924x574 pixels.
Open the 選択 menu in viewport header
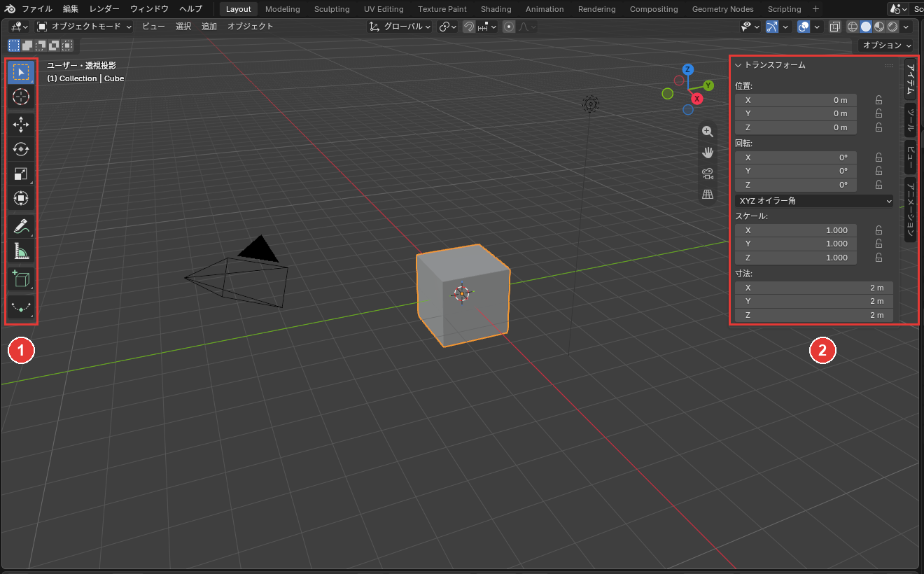point(183,27)
